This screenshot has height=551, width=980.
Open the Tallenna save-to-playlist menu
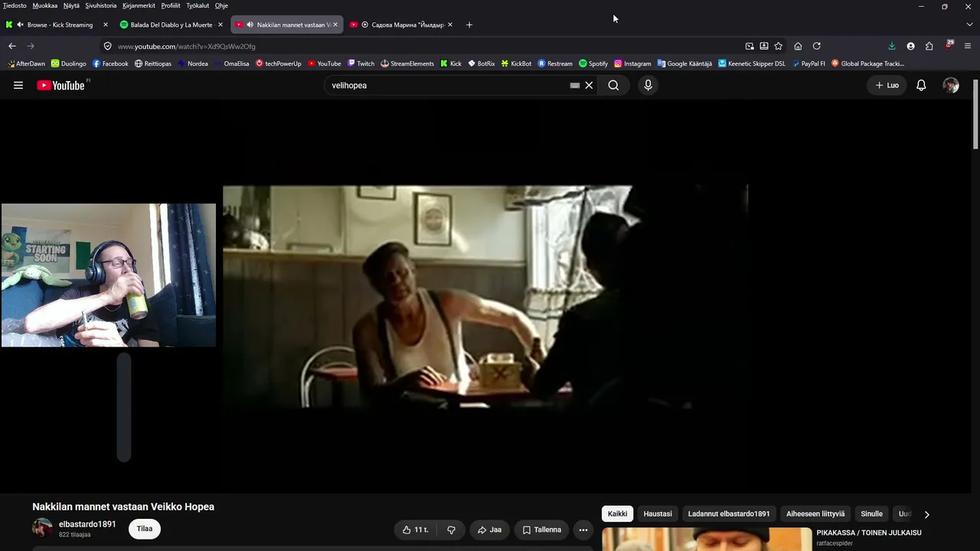tap(542, 530)
